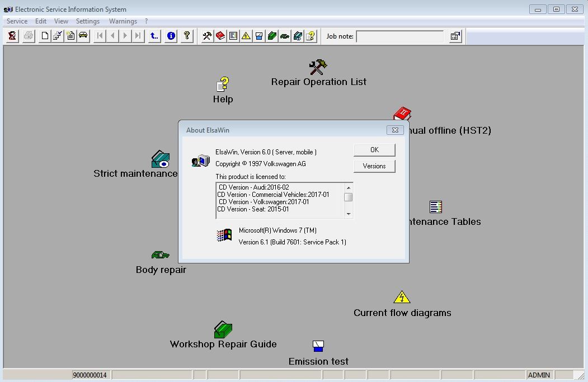
Task: Click the printer icon in the toolbar
Action: click(28, 36)
